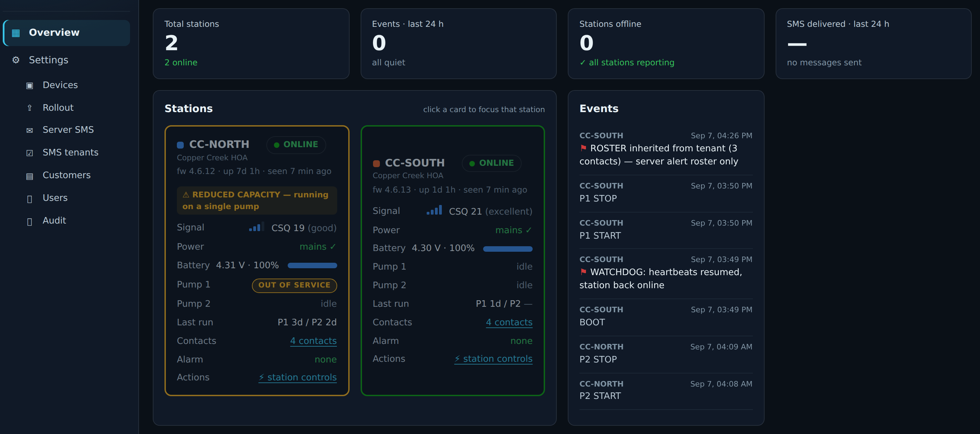Click CC-NORTH ONLINE status badge

pos(296,144)
